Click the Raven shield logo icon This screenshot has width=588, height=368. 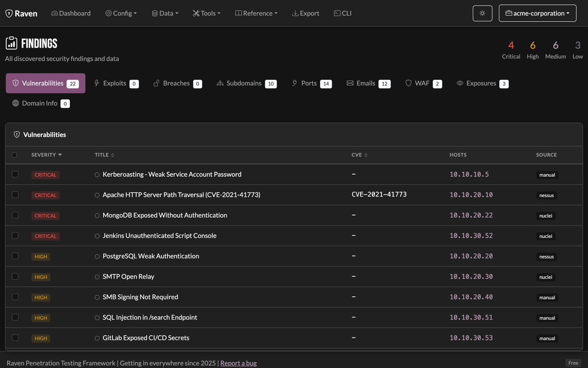click(x=9, y=14)
